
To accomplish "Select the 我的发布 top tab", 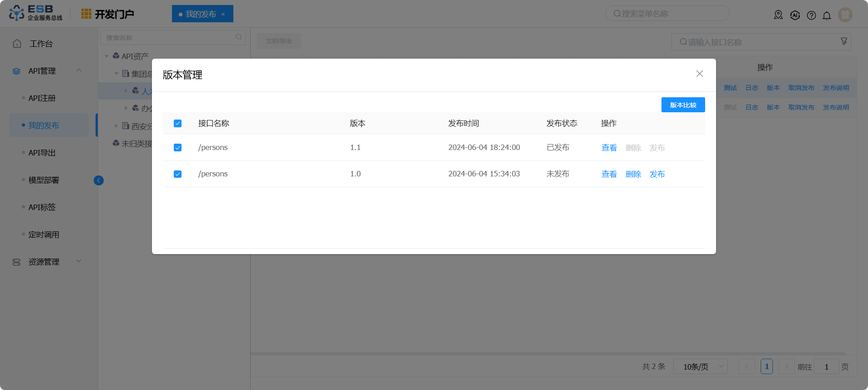I will pyautogui.click(x=201, y=14).
